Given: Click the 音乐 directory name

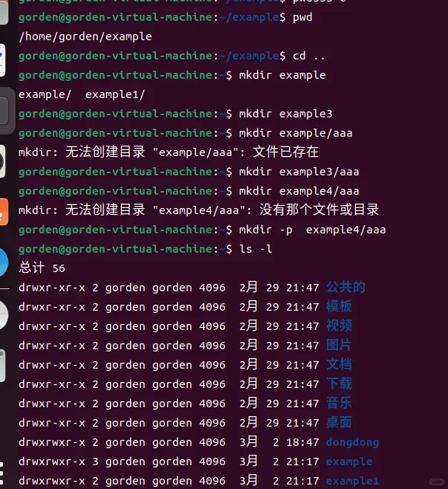Looking at the screenshot, I should click(x=340, y=403).
